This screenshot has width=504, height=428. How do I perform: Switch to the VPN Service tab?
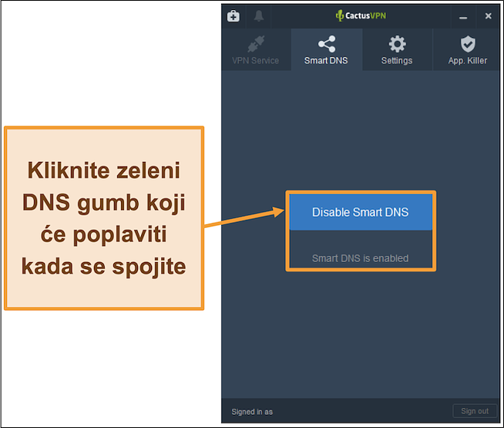pos(256,50)
